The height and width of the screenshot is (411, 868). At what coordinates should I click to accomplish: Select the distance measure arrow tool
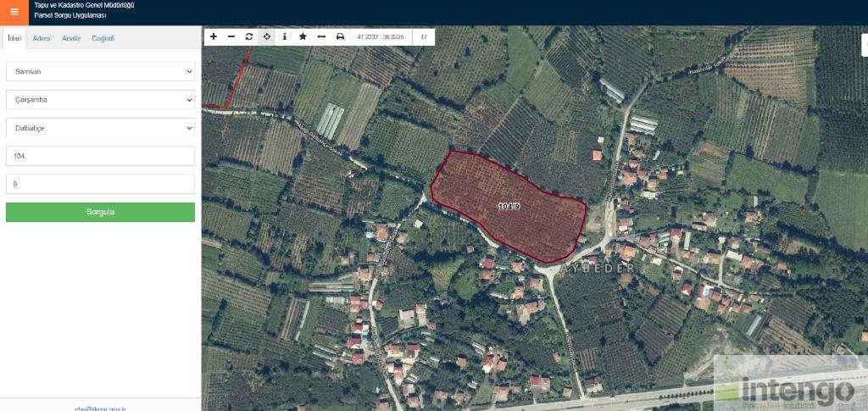click(x=321, y=36)
